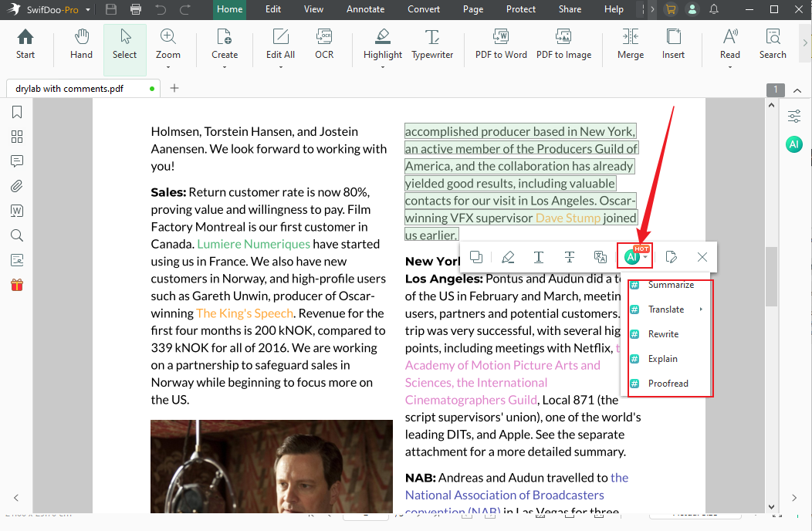Expand the Translate submenu
The image size is (812, 531).
(665, 309)
